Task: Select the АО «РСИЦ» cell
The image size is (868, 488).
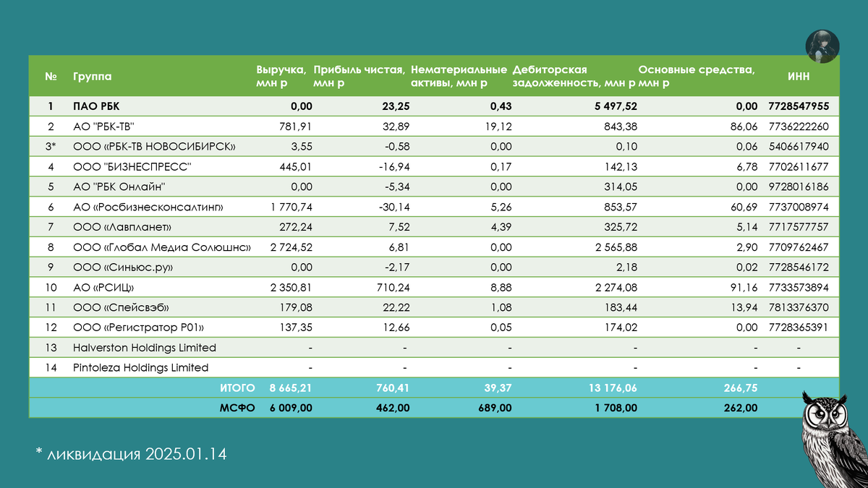Action: click(103, 288)
